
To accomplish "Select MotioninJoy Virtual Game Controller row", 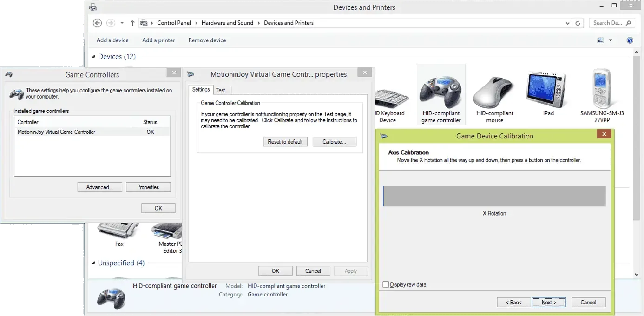I will tap(92, 132).
